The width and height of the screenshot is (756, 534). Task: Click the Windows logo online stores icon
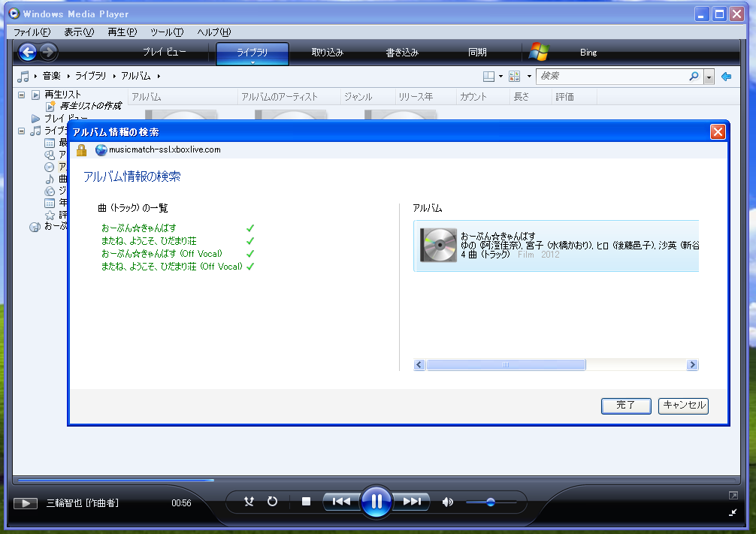coord(539,52)
